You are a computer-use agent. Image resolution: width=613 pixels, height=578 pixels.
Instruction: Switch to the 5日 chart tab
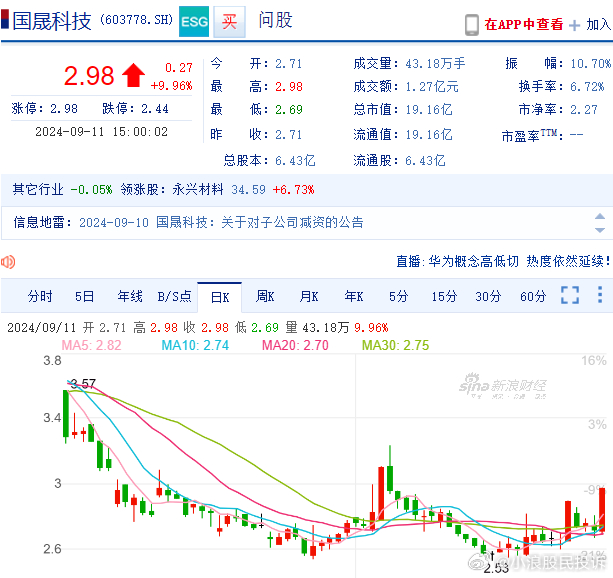tap(84, 296)
